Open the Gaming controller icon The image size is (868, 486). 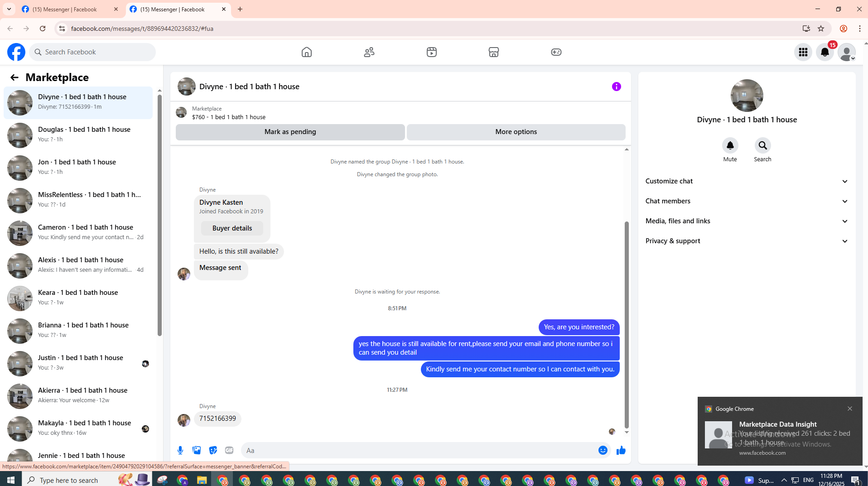[556, 52]
